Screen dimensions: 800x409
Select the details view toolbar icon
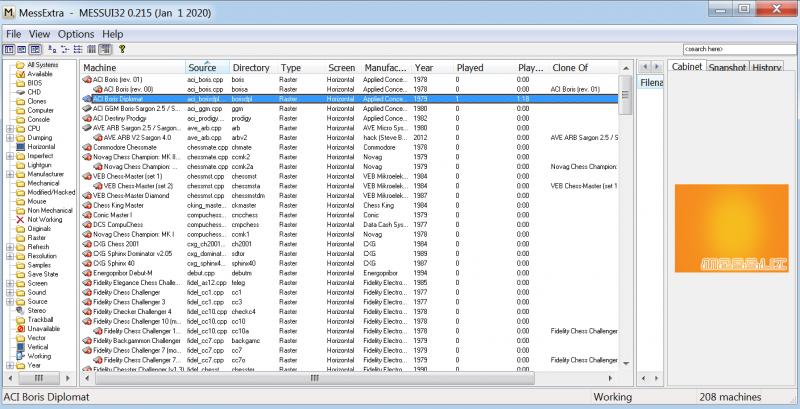[91, 48]
